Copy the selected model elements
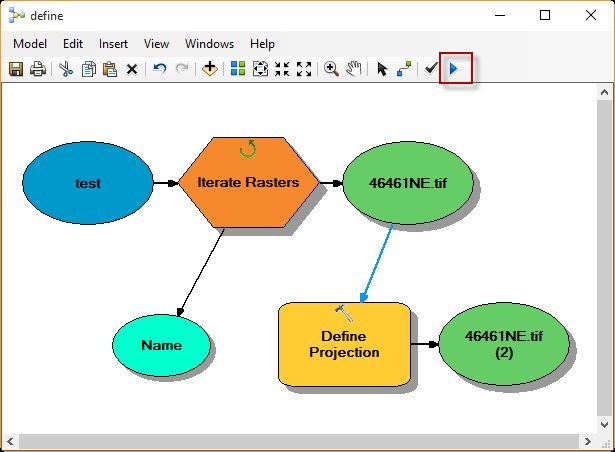Viewport: 615px width, 452px height. 89,69
